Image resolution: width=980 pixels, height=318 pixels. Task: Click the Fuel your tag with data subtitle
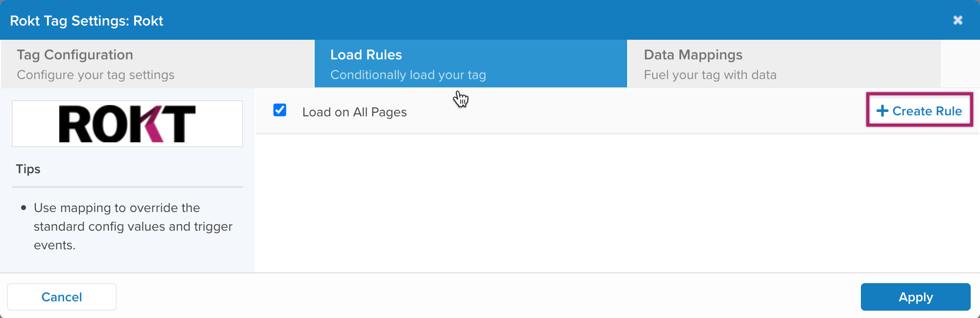[x=710, y=75]
